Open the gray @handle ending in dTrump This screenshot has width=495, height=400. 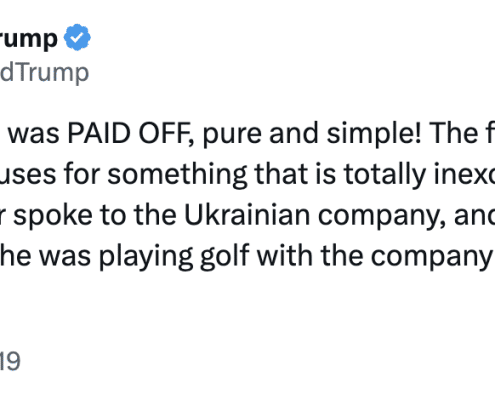[x=44, y=73]
